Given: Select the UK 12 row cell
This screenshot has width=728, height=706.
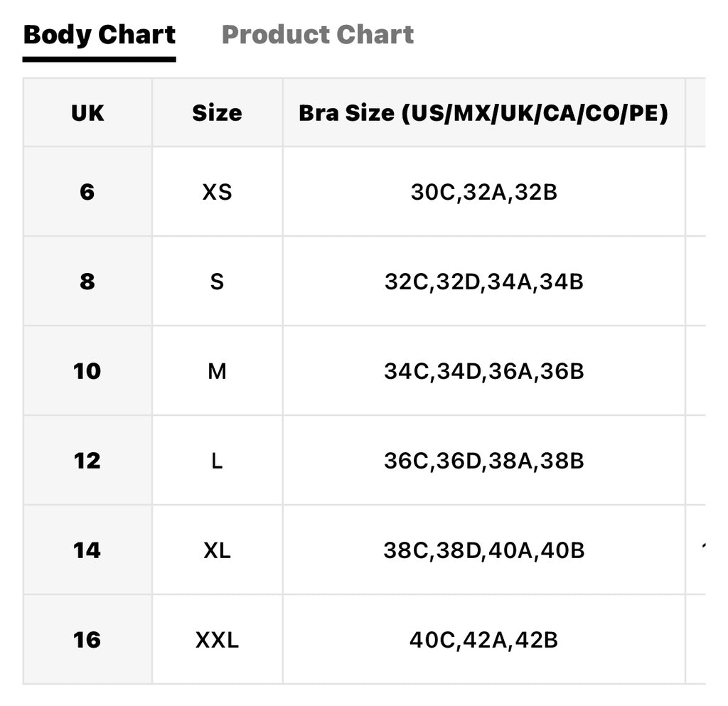Looking at the screenshot, I should point(87,461).
